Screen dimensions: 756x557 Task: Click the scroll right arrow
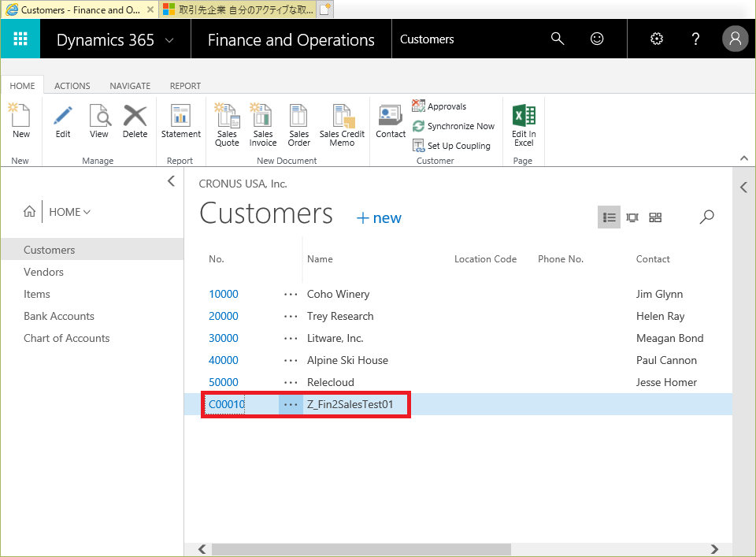pos(714,549)
